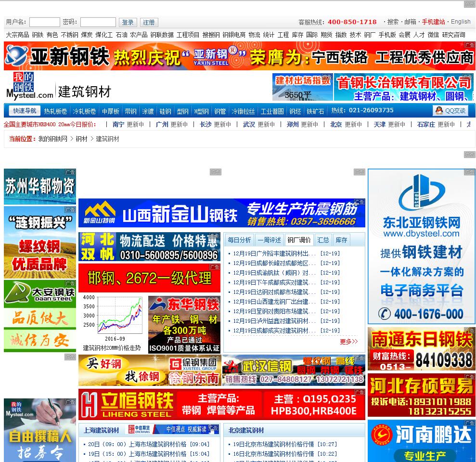The width and height of the screenshot is (476, 462).
Task: Select 热轧板卷 in blue nav bar
Action: click(55, 112)
